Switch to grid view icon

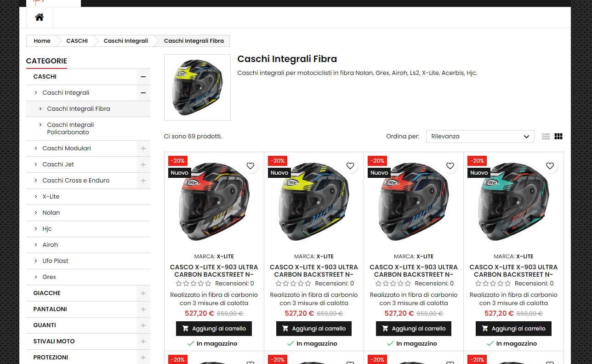(558, 136)
